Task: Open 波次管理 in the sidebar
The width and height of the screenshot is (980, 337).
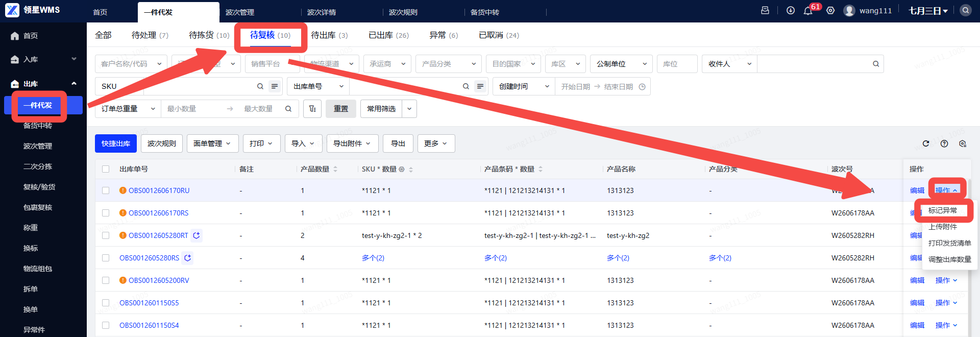Action: [x=38, y=146]
